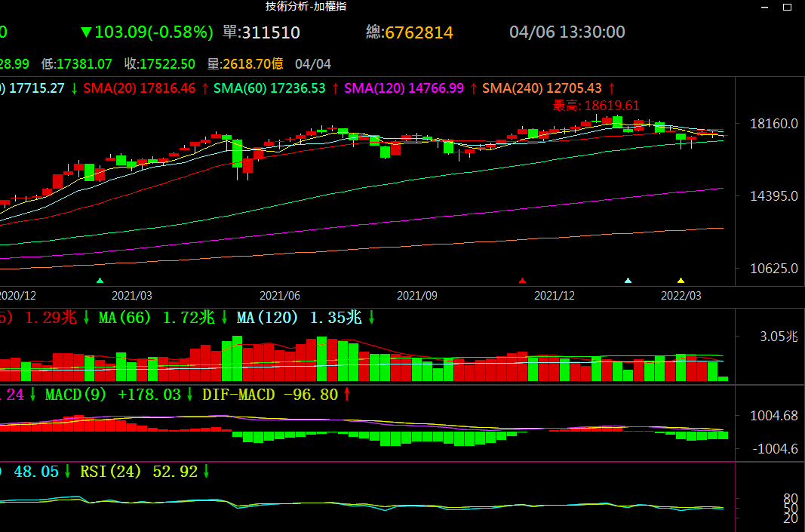Click the green down arrow after MA(120) 1.35兆

coord(371,318)
